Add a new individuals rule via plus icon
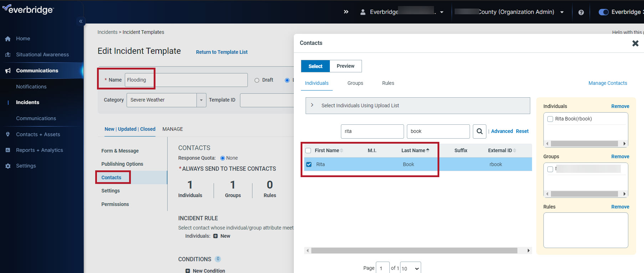 tap(215, 236)
